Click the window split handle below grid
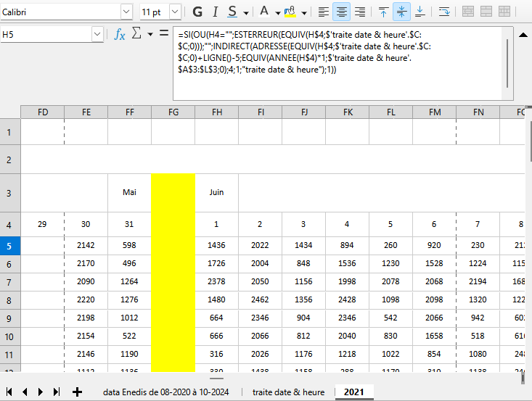Viewport: 532px width, 401px height. pyautogui.click(x=216, y=379)
